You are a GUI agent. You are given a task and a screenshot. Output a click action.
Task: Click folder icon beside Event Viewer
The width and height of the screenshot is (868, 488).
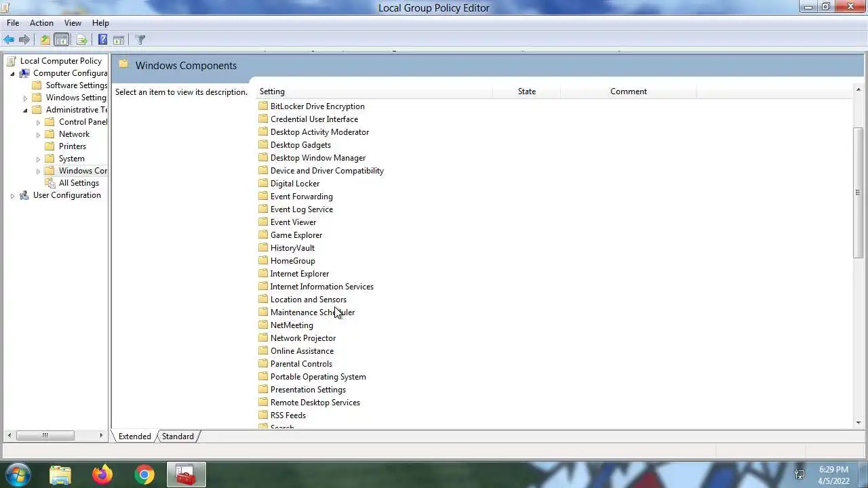click(x=263, y=222)
